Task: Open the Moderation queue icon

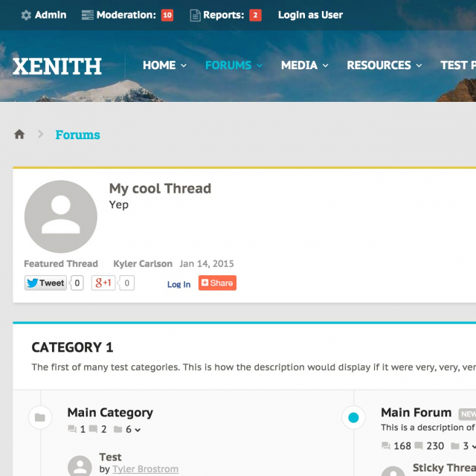Action: [x=88, y=15]
